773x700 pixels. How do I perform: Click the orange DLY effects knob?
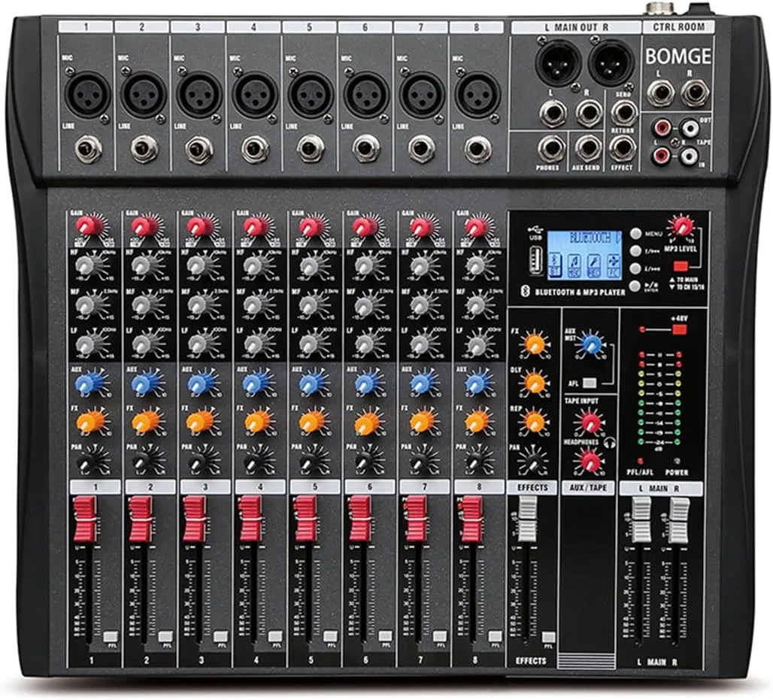[x=535, y=382]
